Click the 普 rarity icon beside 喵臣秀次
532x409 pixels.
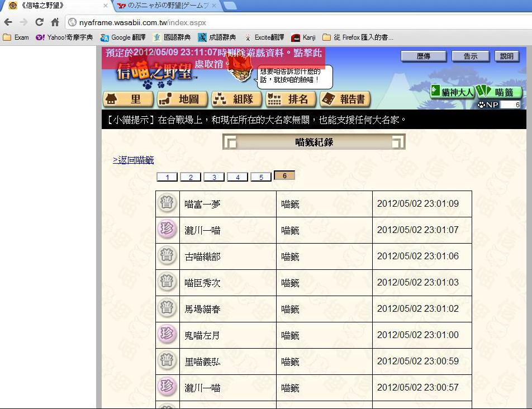click(x=167, y=282)
